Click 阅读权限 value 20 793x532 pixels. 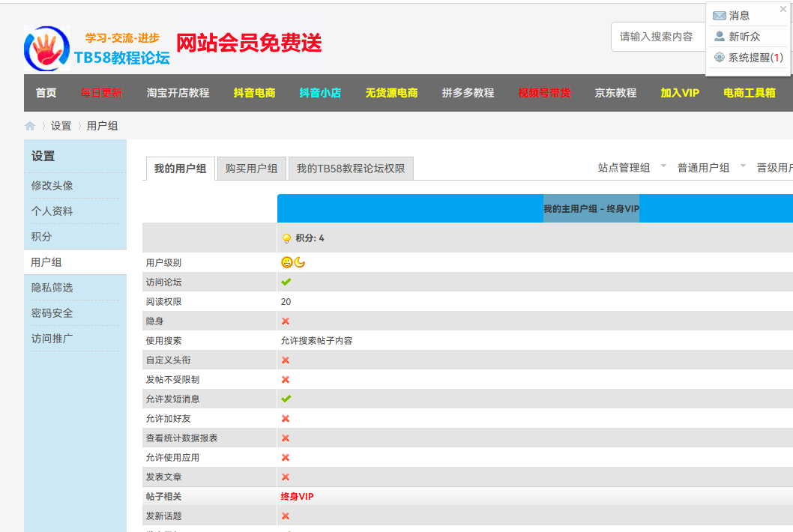[x=286, y=301]
